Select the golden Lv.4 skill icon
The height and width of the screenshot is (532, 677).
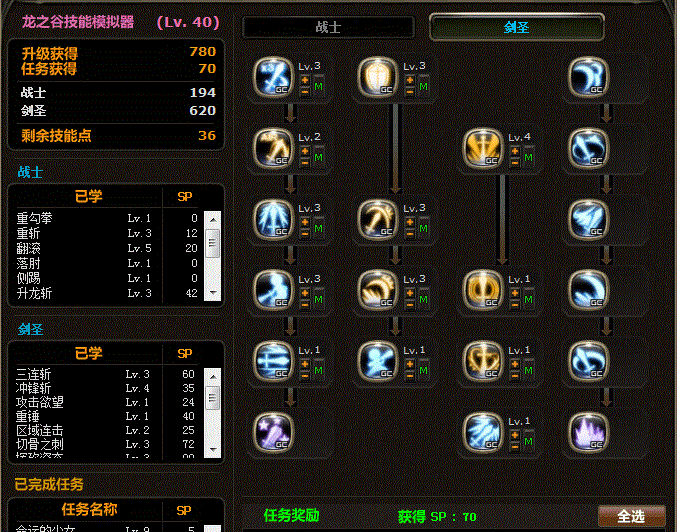(483, 149)
